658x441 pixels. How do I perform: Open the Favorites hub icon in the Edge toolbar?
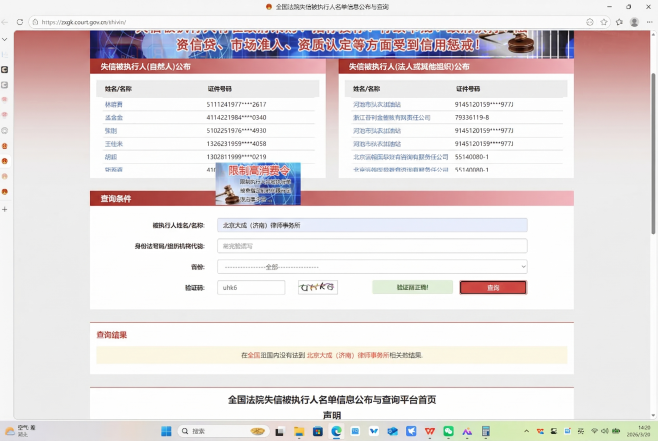[x=619, y=22]
